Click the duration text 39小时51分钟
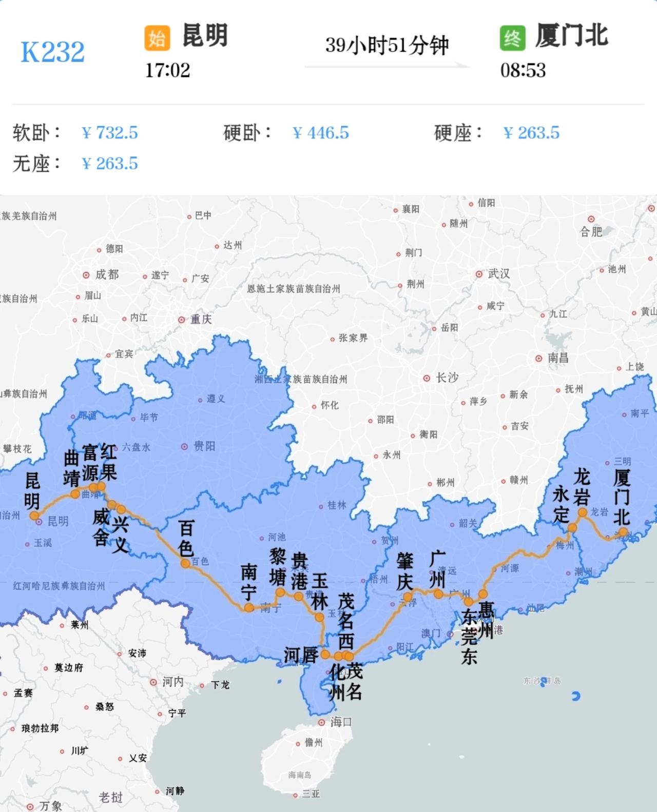 [387, 46]
